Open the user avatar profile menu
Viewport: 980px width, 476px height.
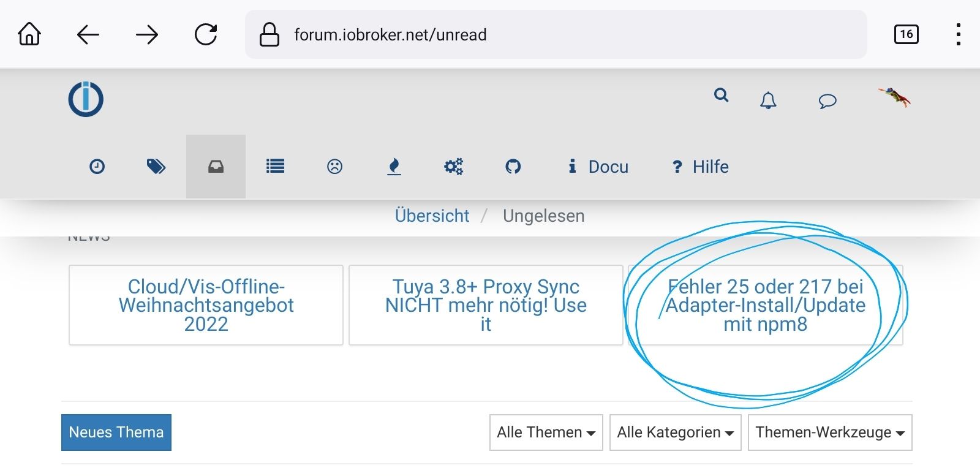[x=894, y=97]
